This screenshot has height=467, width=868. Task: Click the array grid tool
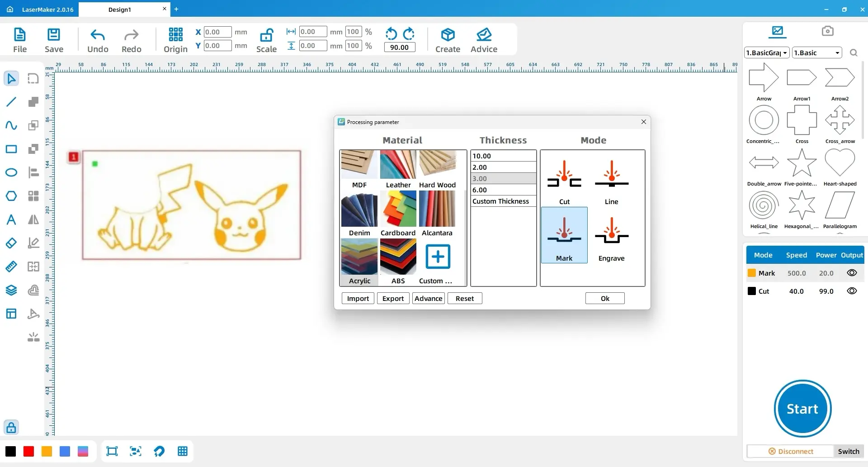tap(33, 196)
